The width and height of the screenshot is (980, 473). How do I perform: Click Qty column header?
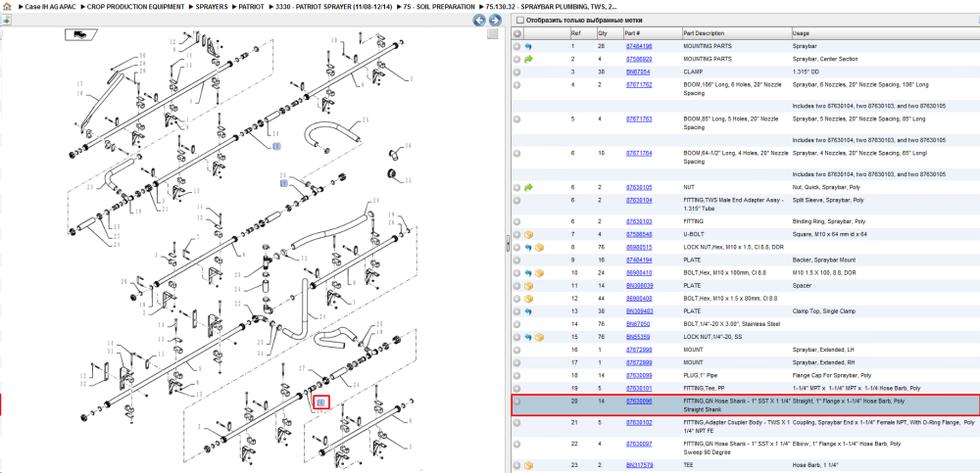609,33
